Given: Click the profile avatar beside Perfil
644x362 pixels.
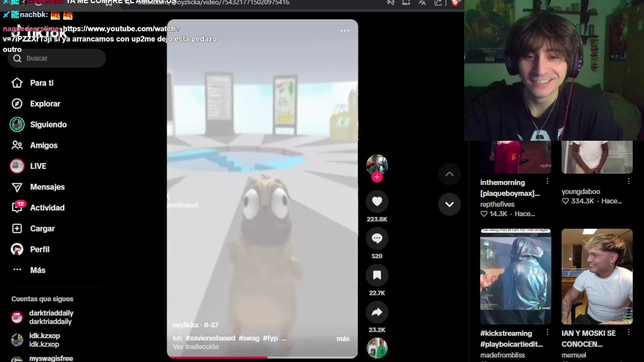Looking at the screenshot, I should click(17, 249).
